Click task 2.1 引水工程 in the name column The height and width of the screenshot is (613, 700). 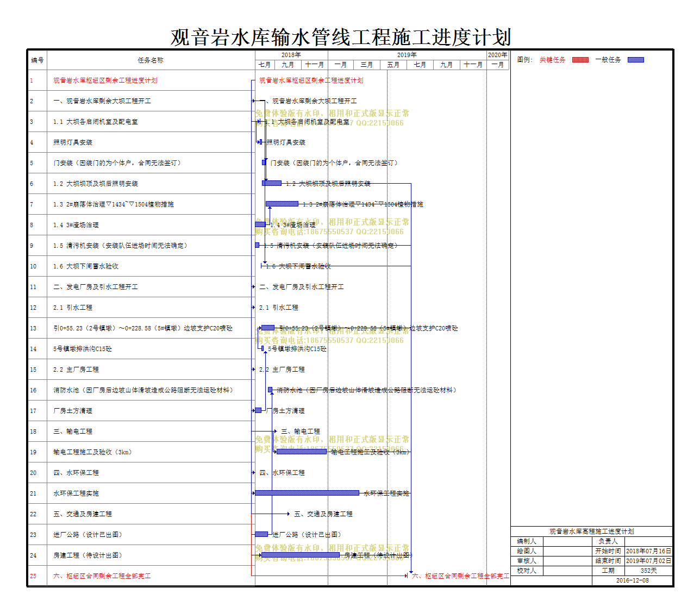73,308
